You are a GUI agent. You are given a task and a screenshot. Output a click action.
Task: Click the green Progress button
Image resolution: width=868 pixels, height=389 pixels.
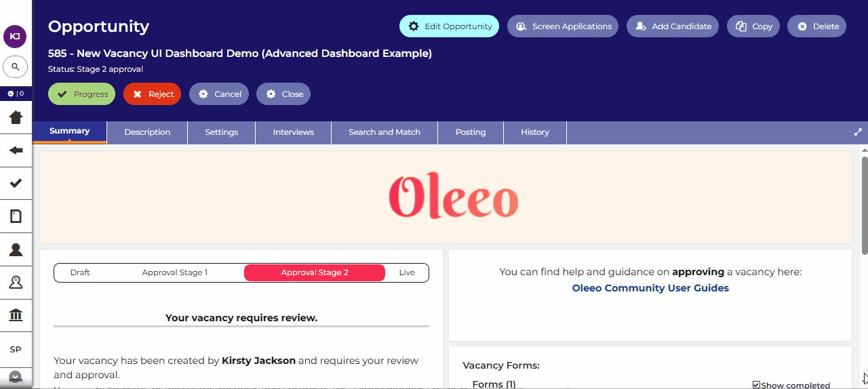point(82,94)
